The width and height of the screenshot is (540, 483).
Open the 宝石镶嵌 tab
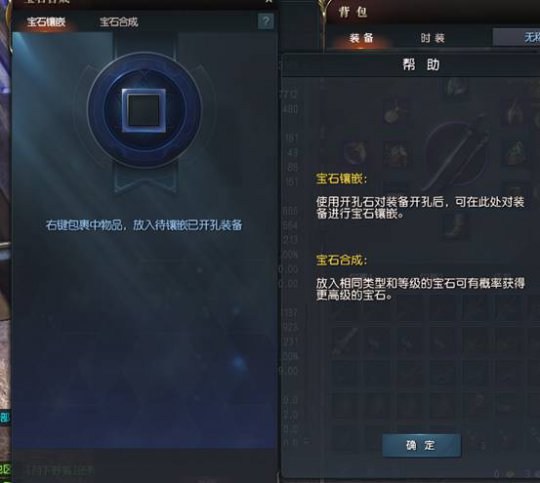pyautogui.click(x=46, y=22)
